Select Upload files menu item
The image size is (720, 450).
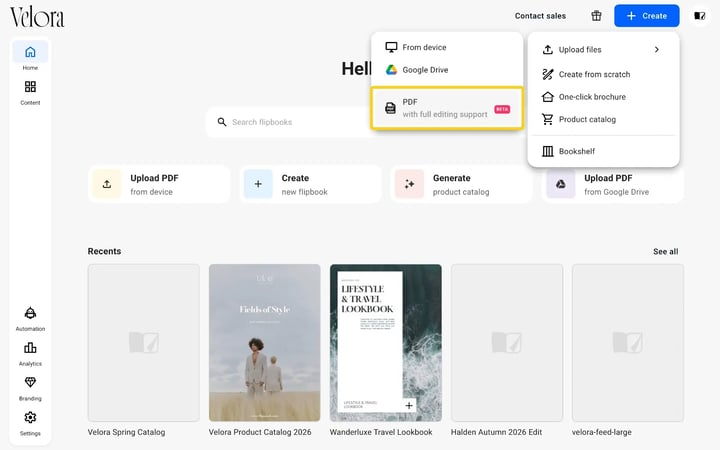(603, 50)
